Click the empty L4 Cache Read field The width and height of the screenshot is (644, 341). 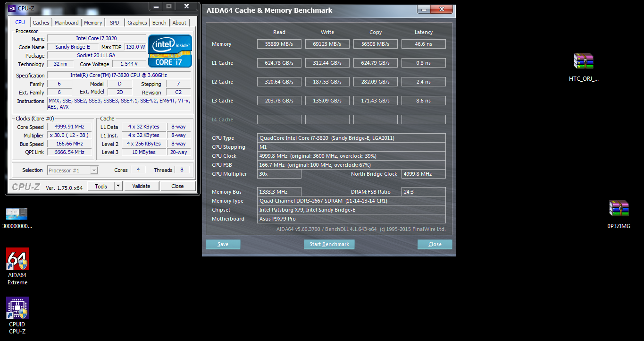(x=279, y=119)
